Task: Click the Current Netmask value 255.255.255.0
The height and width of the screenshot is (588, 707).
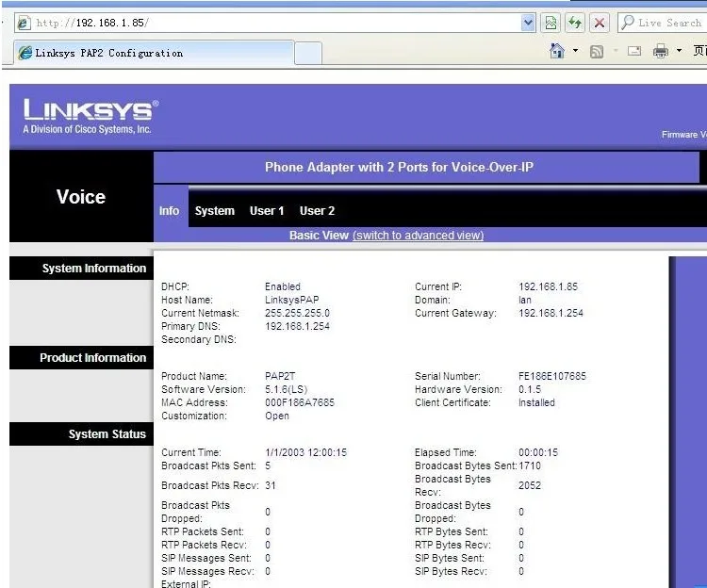Action: pyautogui.click(x=297, y=313)
